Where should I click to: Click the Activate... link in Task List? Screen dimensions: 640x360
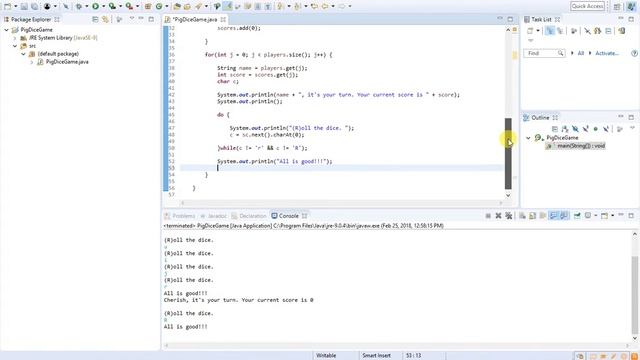click(607, 53)
